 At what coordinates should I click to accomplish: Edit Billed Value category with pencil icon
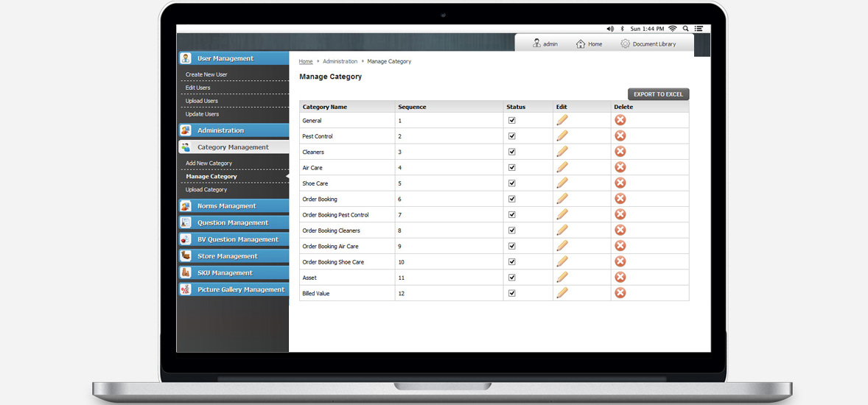click(562, 292)
